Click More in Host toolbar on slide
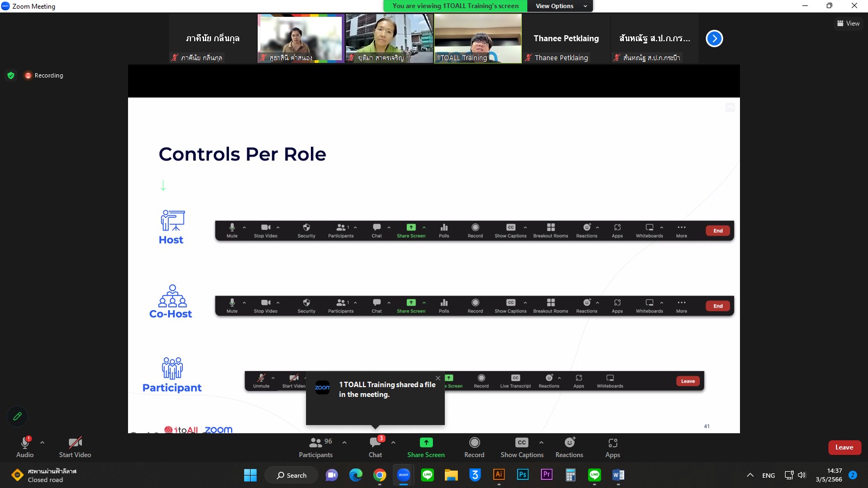Image resolution: width=868 pixels, height=488 pixels. tap(681, 230)
